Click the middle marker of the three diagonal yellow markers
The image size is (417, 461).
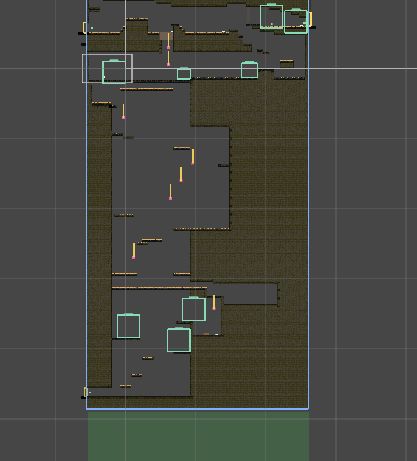pos(181,174)
